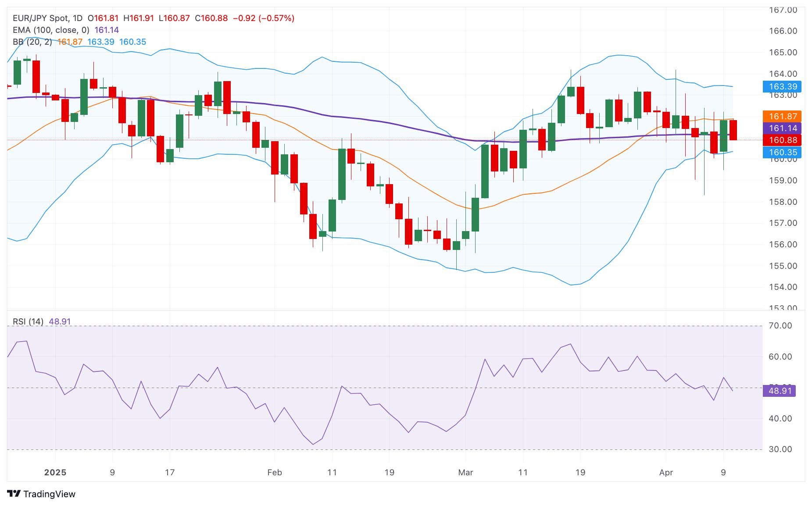Click the 155.00 price axis label
This screenshot has height=506, width=812.
(784, 266)
